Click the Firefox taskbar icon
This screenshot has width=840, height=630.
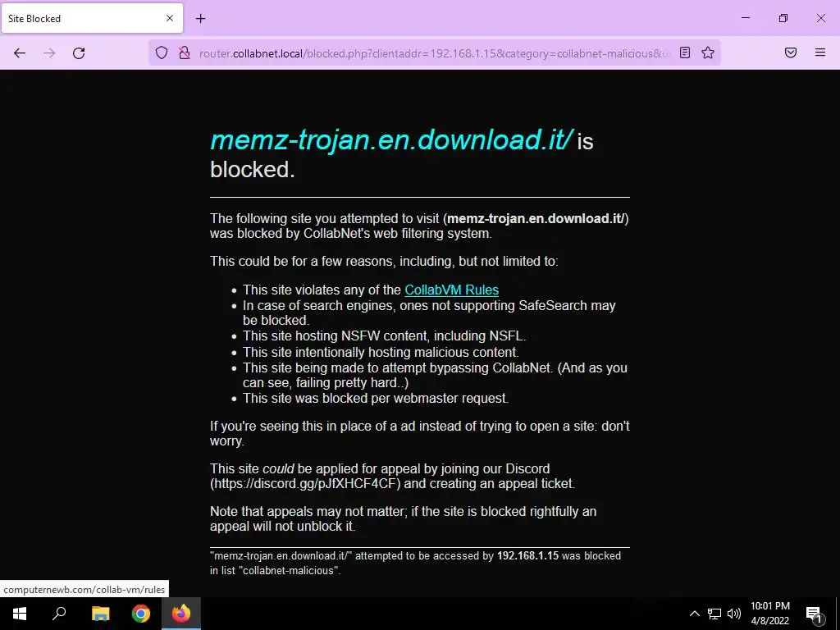click(181, 614)
